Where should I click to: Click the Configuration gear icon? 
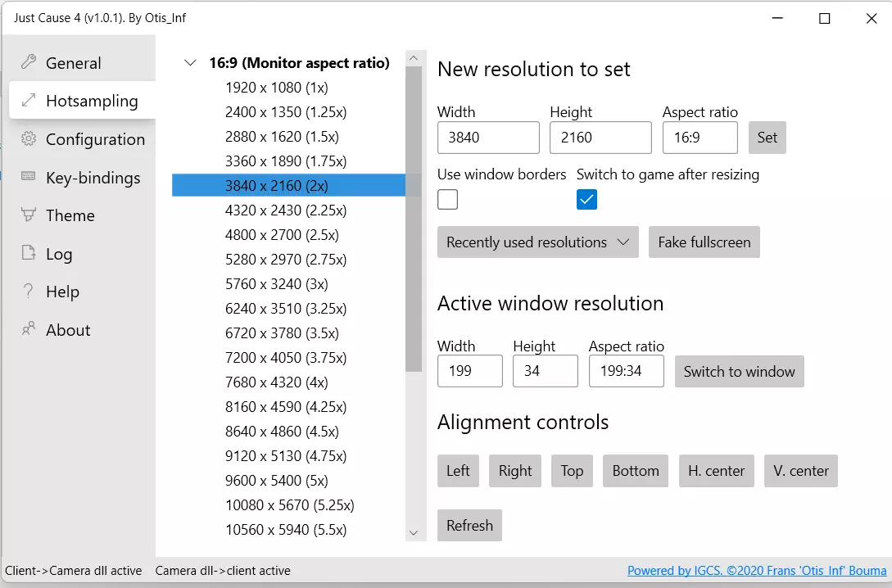click(29, 138)
